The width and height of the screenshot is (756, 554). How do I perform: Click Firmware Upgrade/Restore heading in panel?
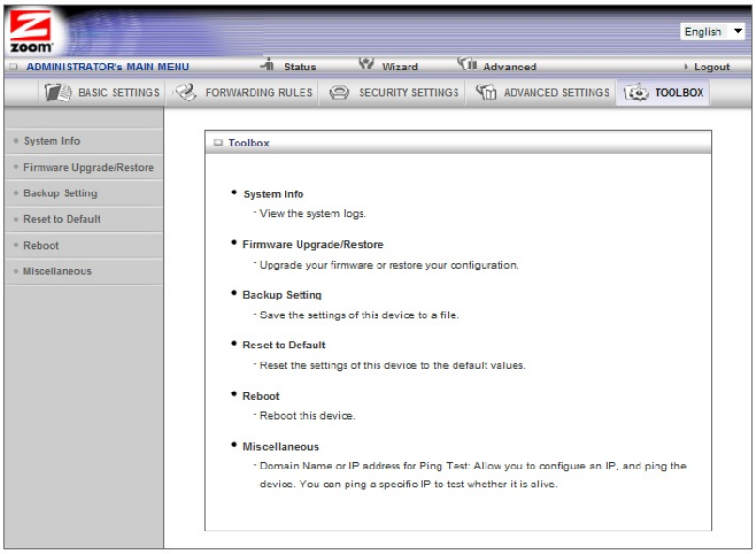click(313, 244)
